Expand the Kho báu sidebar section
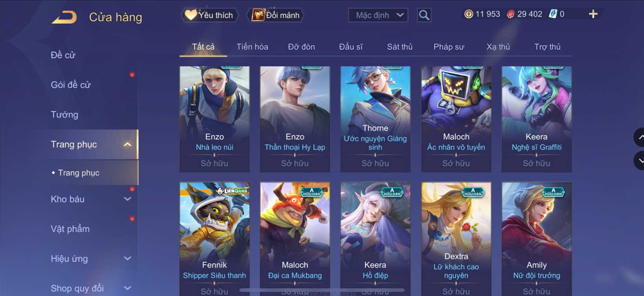This screenshot has height=296, width=644. tap(127, 199)
